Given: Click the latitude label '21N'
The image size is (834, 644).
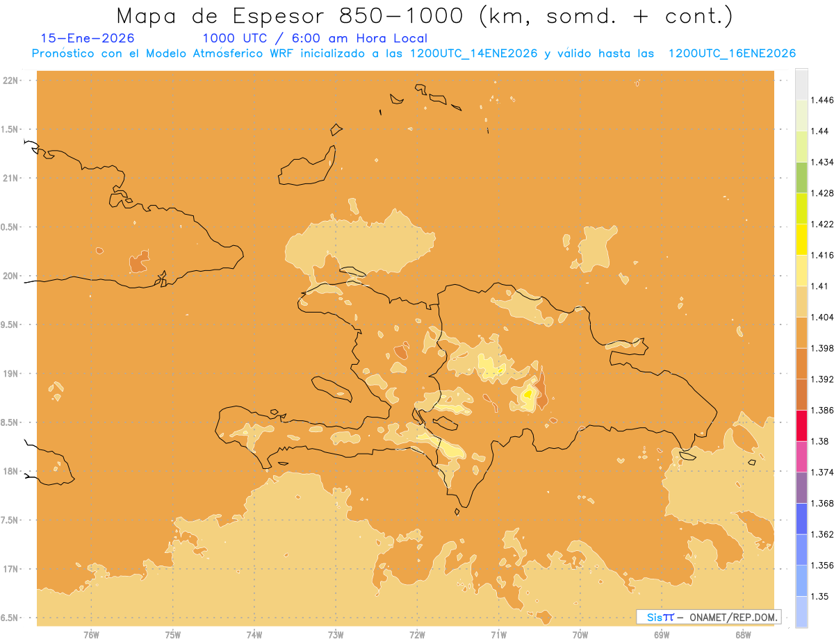Looking at the screenshot, I should (x=10, y=179).
